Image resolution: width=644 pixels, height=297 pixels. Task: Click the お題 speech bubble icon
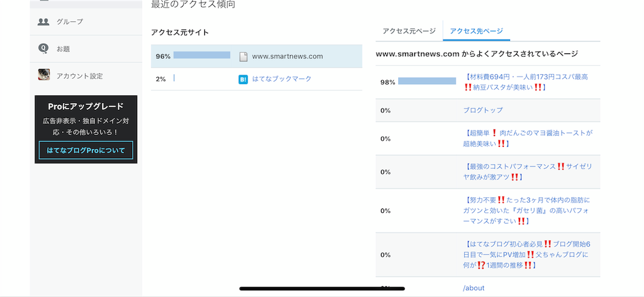coord(43,49)
